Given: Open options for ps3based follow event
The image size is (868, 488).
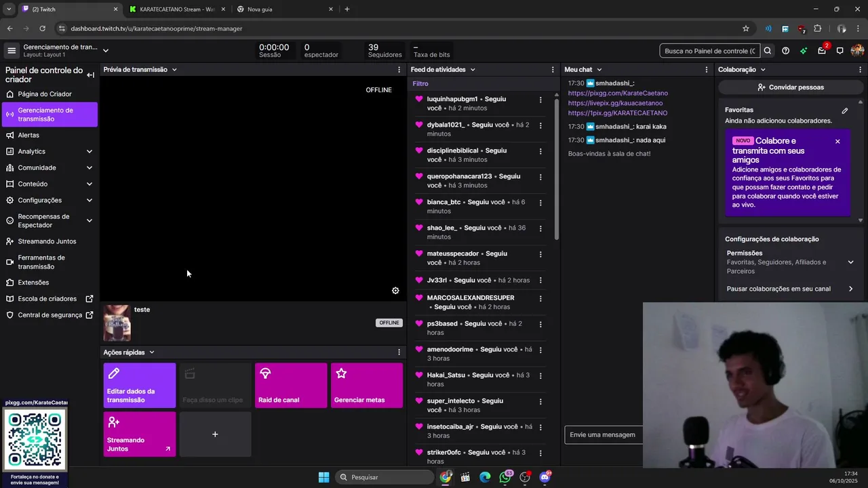Looking at the screenshot, I should (x=540, y=324).
